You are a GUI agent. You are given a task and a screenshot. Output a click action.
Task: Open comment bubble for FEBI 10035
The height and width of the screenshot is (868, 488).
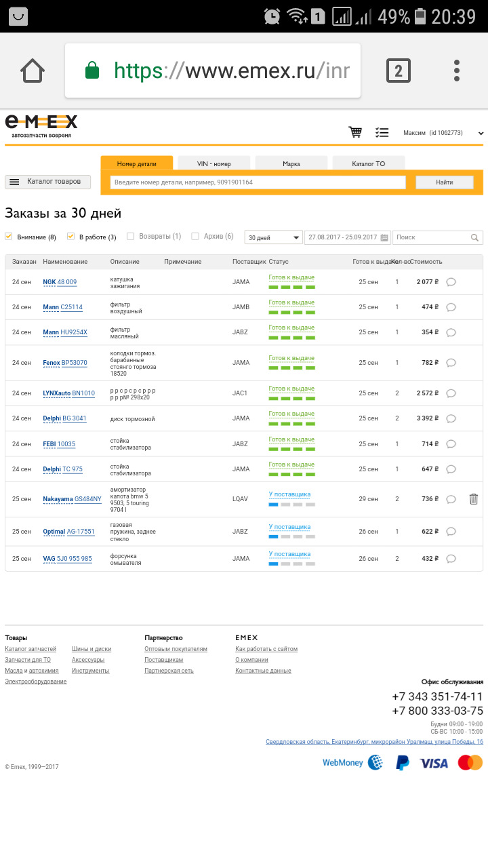pos(451,444)
